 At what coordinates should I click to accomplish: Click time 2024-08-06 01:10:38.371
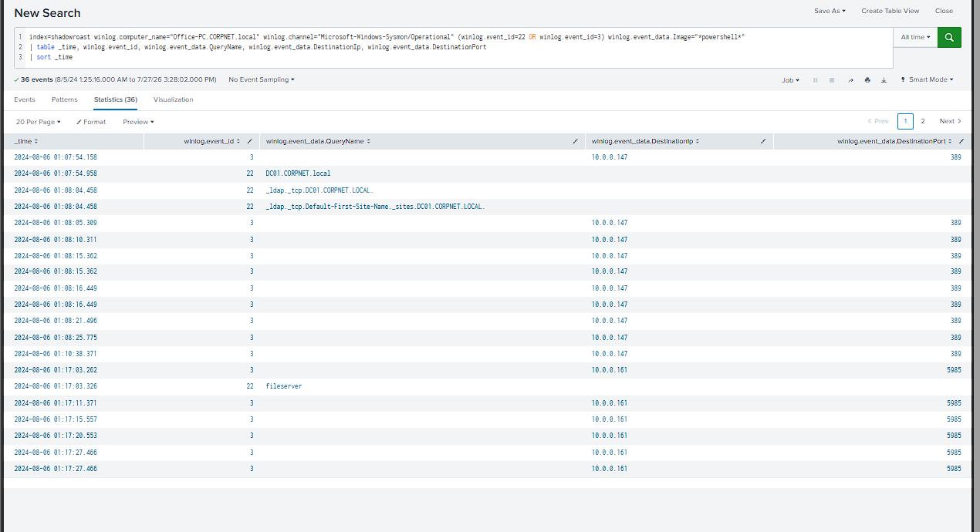pos(56,354)
